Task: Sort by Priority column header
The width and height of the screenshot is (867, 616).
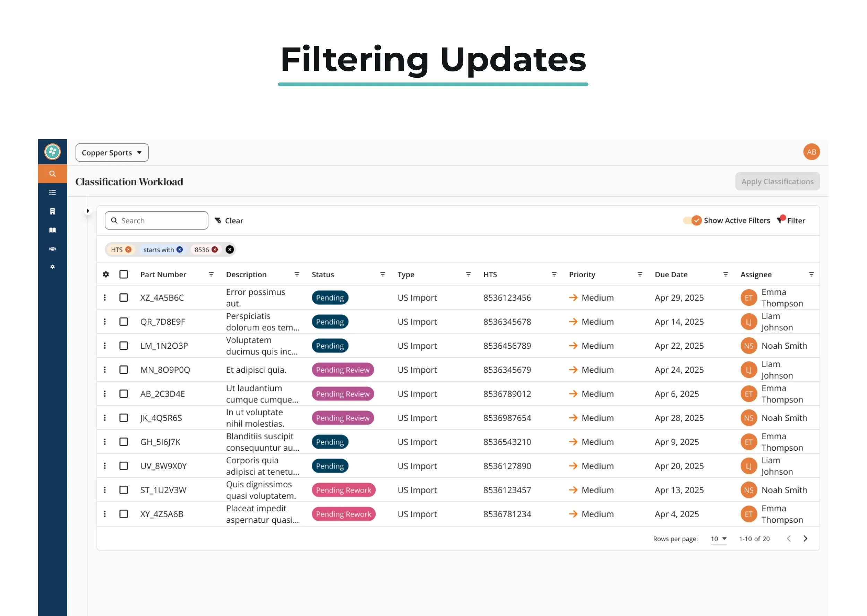Action: (582, 275)
